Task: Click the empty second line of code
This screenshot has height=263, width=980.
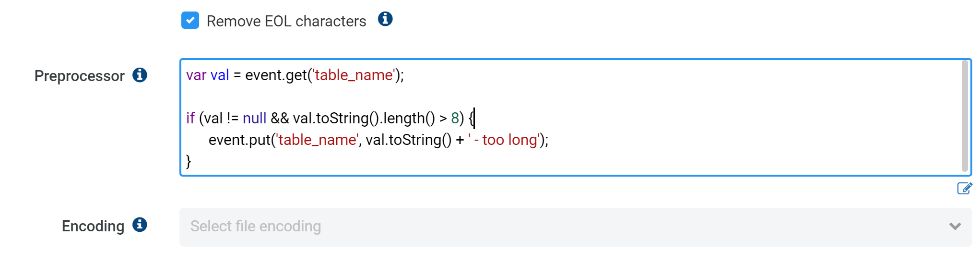Action: pyautogui.click(x=571, y=96)
